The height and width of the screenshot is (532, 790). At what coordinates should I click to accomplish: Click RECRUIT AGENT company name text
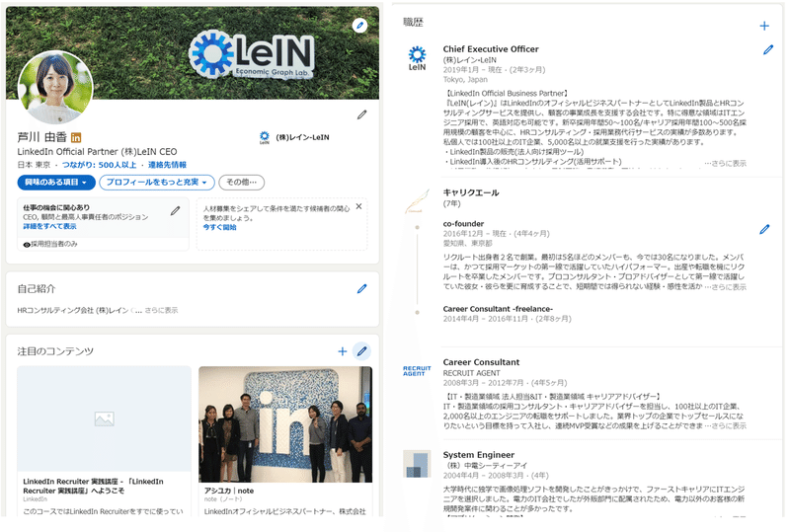[472, 373]
